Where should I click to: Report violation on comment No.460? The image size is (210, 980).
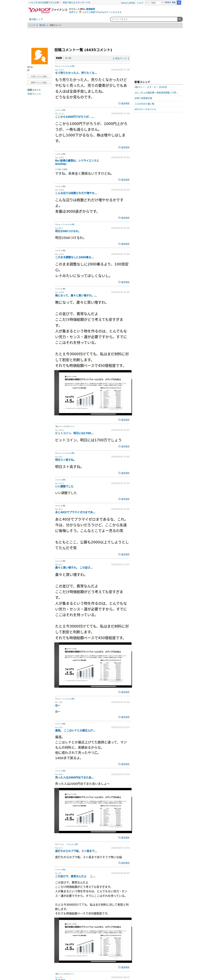124,838
